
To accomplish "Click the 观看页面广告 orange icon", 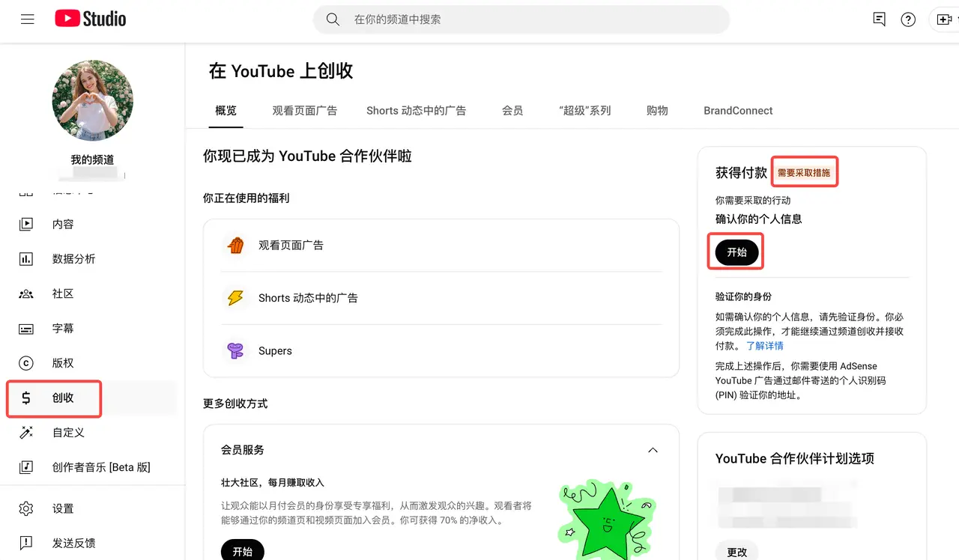I will [x=236, y=245].
